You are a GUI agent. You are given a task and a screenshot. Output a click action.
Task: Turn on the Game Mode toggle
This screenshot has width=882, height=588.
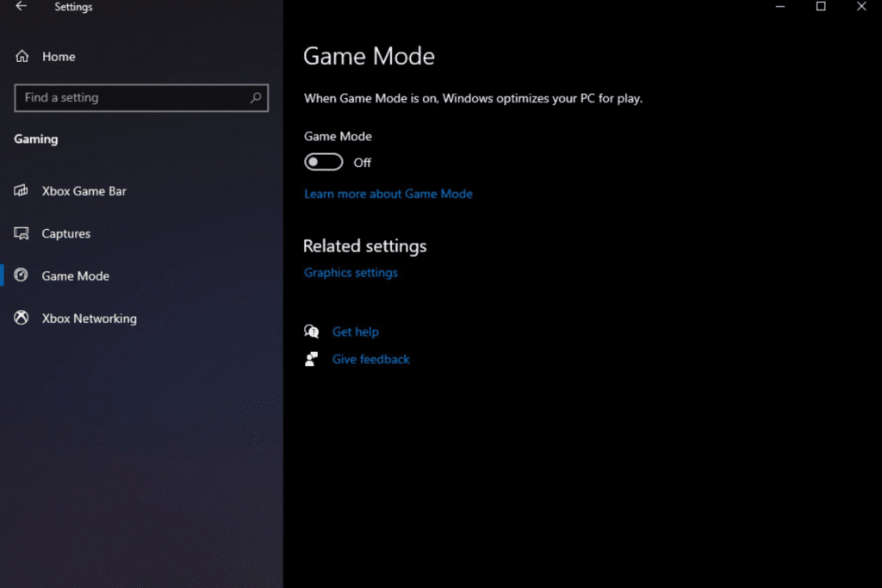click(324, 162)
